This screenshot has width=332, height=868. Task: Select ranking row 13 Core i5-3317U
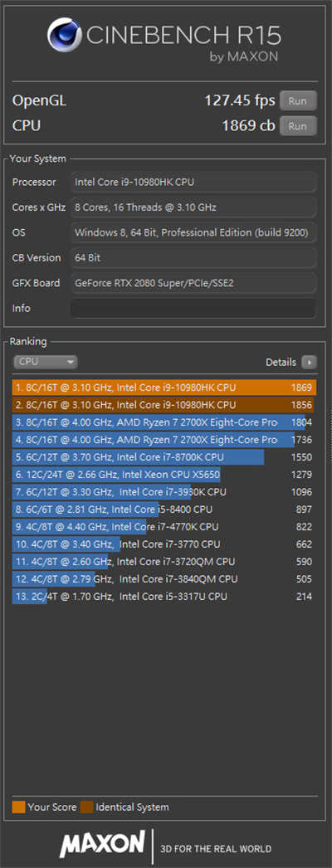[164, 597]
